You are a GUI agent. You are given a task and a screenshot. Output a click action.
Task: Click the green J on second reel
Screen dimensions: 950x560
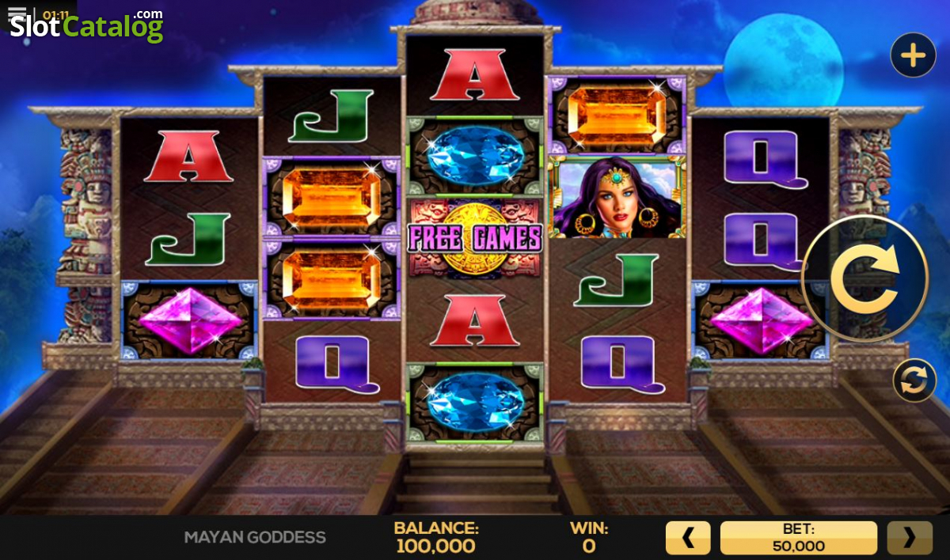pyautogui.click(x=331, y=115)
